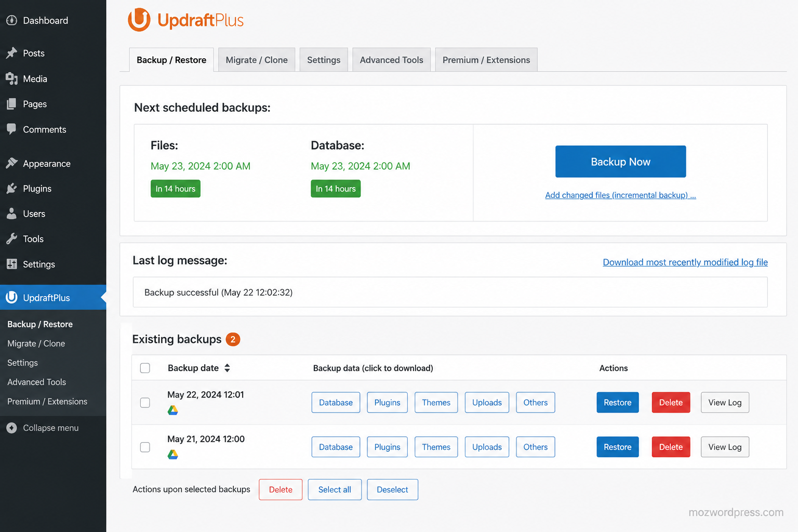Download Others from May 21 backup

pyautogui.click(x=535, y=447)
